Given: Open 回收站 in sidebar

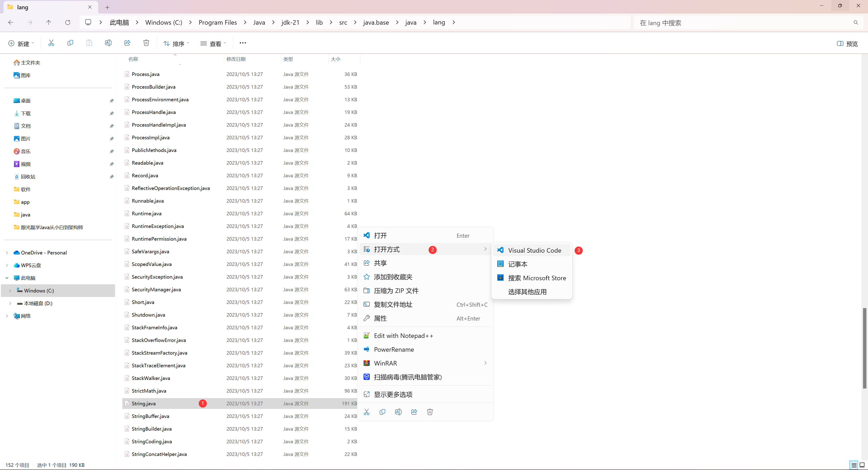Looking at the screenshot, I should pos(28,177).
